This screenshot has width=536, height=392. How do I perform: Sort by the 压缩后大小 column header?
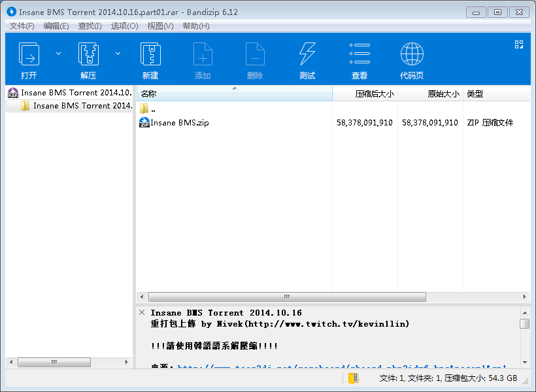coord(365,93)
